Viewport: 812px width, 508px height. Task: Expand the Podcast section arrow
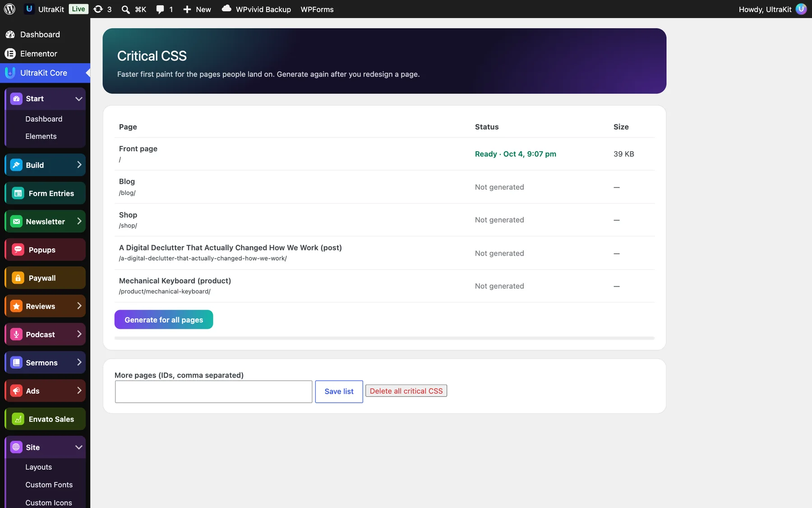point(79,334)
